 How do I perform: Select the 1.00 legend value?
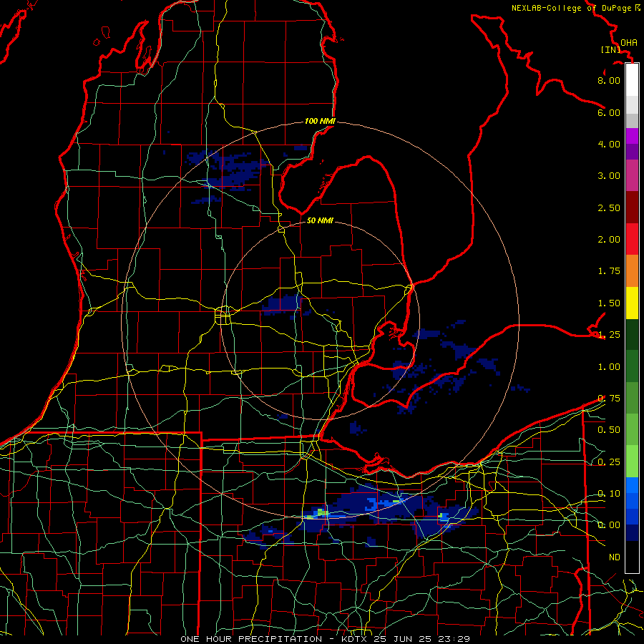(x=609, y=367)
